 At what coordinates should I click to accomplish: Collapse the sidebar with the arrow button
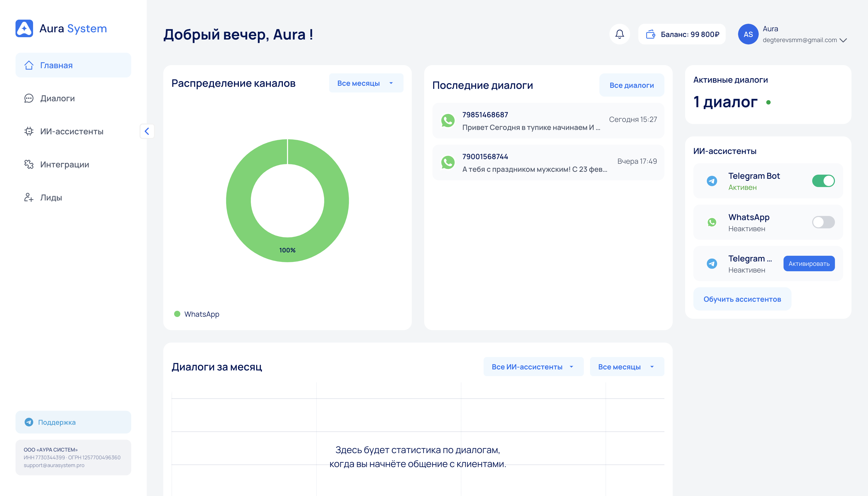click(147, 131)
